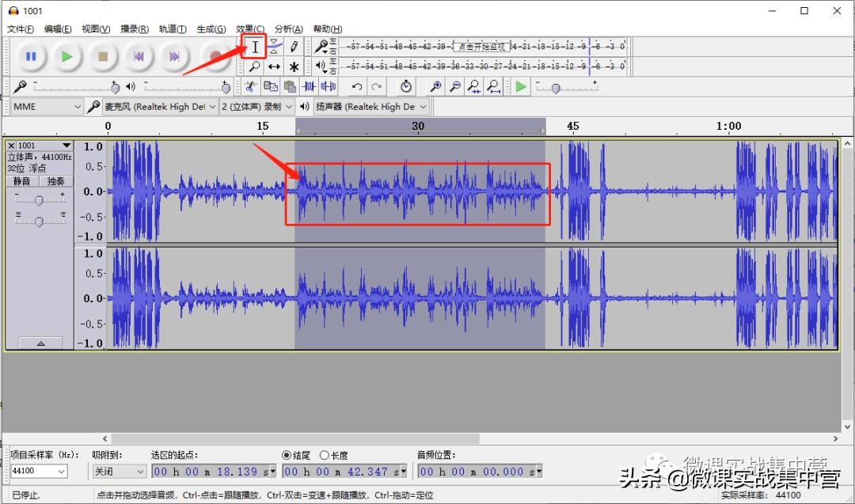Select the I-beam Selection tool
Image resolution: width=855 pixels, height=504 pixels.
pos(255,47)
